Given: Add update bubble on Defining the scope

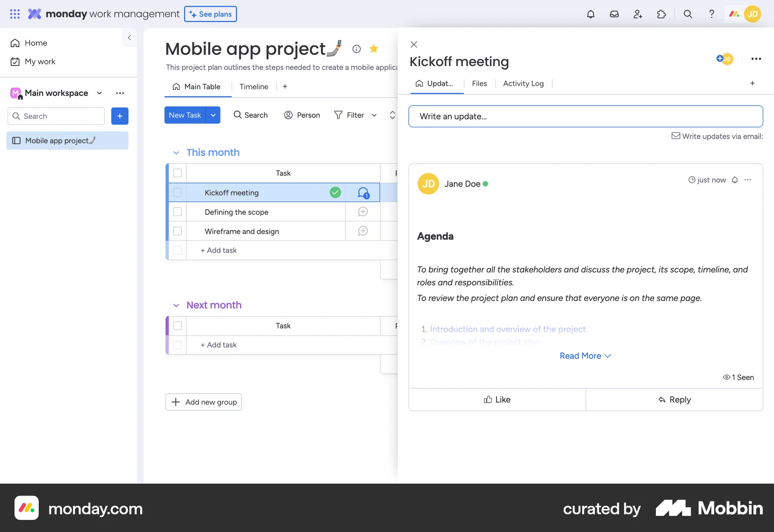Looking at the screenshot, I should pyautogui.click(x=363, y=212).
